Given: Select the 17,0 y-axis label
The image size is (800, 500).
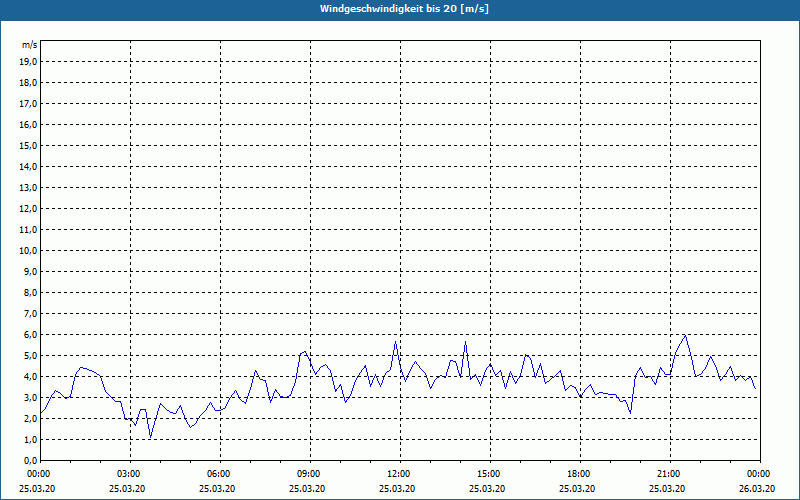Looking at the screenshot, I should click(x=29, y=104).
